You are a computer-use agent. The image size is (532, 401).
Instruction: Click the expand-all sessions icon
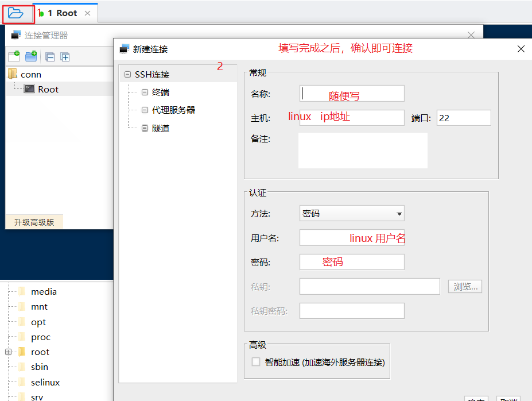click(65, 56)
